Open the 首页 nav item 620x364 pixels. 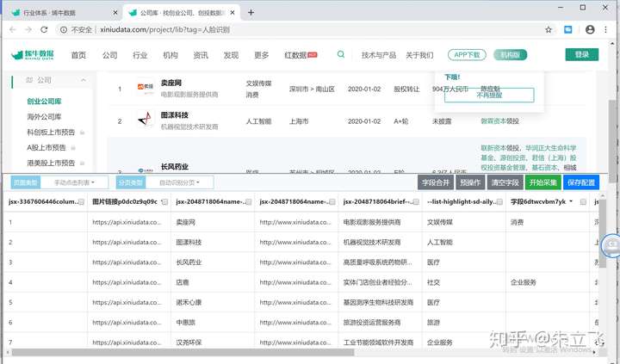click(78, 55)
